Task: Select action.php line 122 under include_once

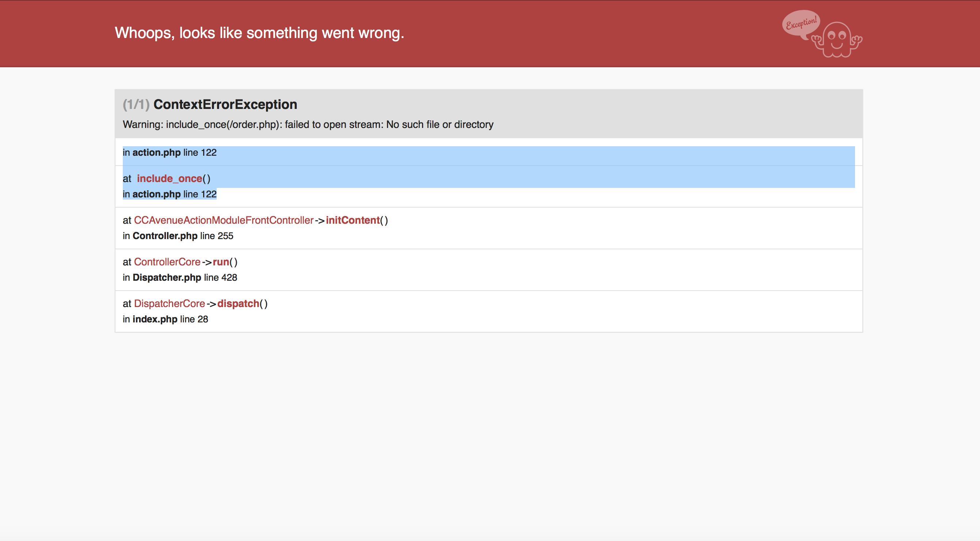Action: coord(170,194)
